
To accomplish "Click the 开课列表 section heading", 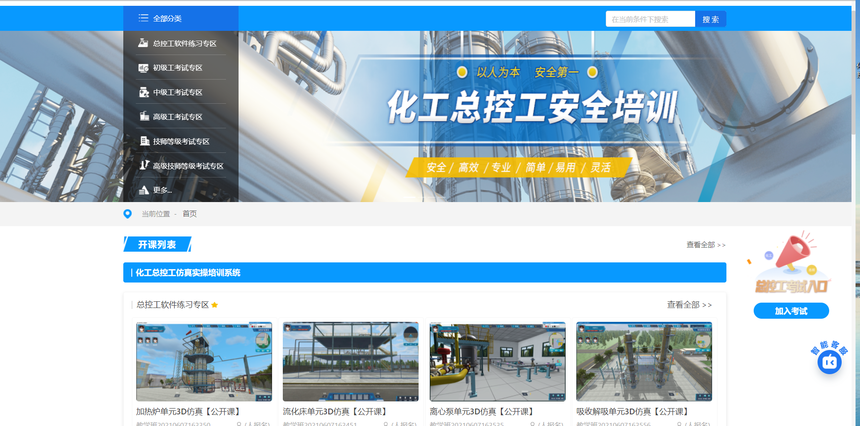I will (x=157, y=245).
